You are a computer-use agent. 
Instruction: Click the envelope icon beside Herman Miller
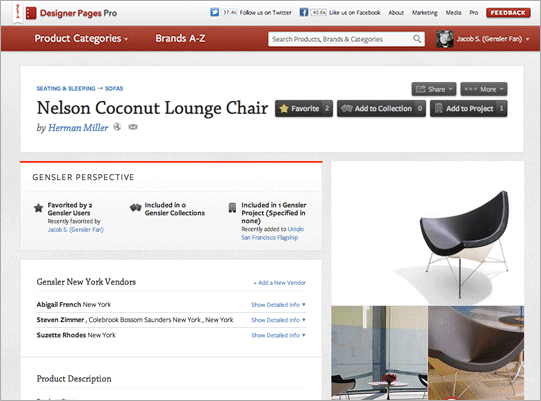coord(133,127)
